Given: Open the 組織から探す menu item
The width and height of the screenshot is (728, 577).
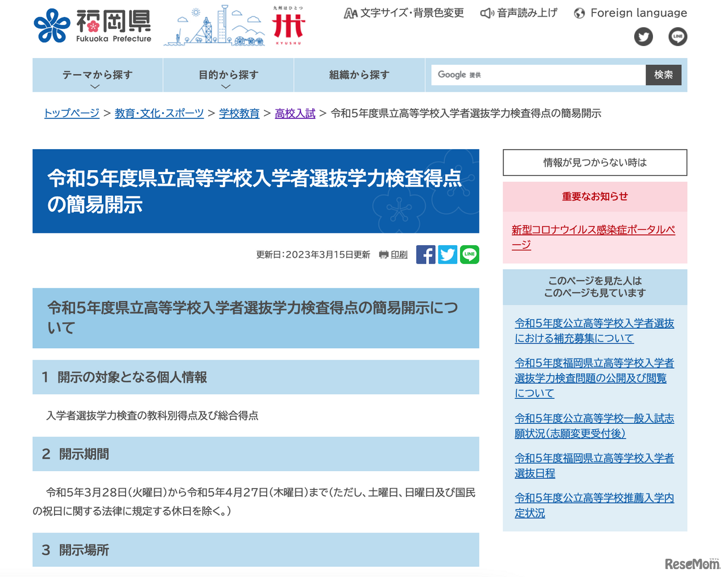Looking at the screenshot, I should 359,75.
